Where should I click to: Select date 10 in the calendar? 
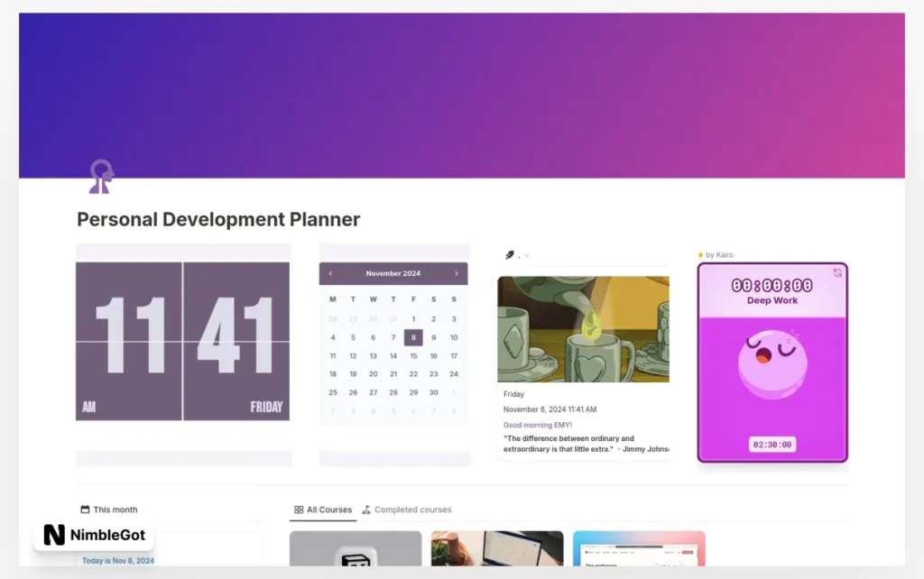point(454,337)
